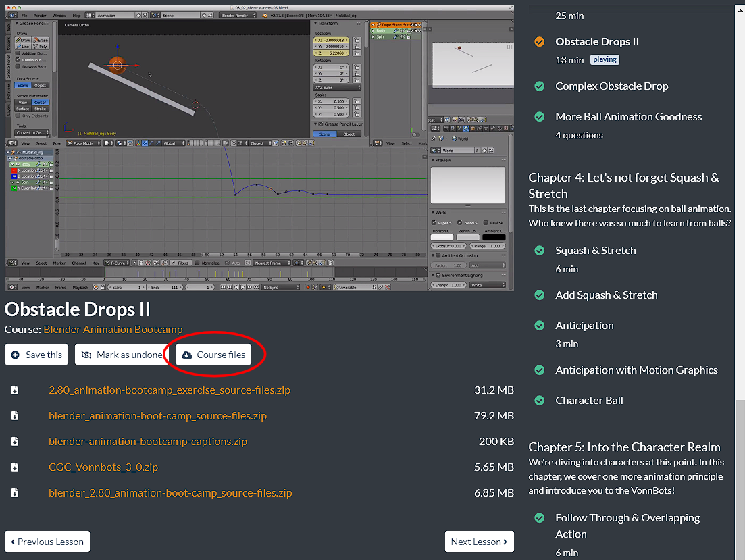Click the plus icon on Save this button
Image resolution: width=745 pixels, height=560 pixels.
[x=16, y=355]
